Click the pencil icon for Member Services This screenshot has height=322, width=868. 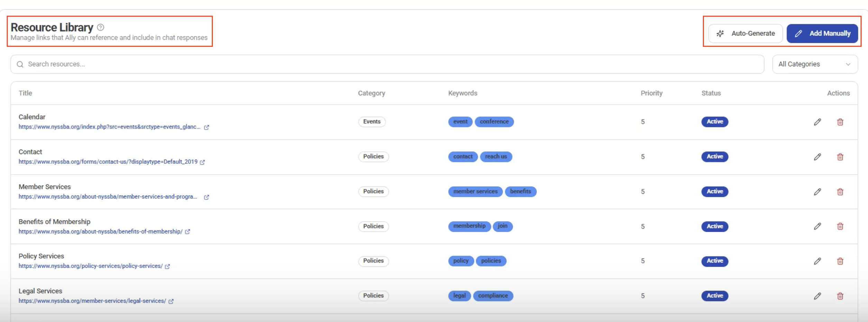tap(817, 192)
